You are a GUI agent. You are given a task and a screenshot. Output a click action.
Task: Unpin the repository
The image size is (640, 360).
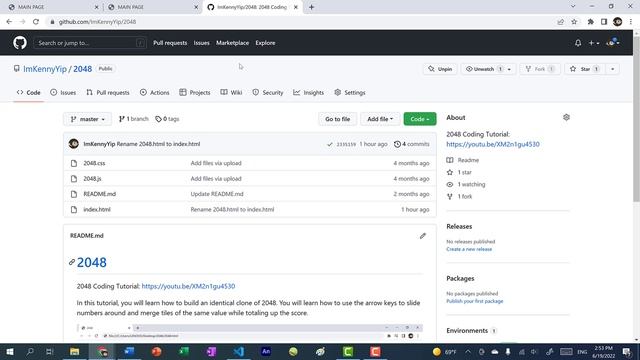coord(440,69)
